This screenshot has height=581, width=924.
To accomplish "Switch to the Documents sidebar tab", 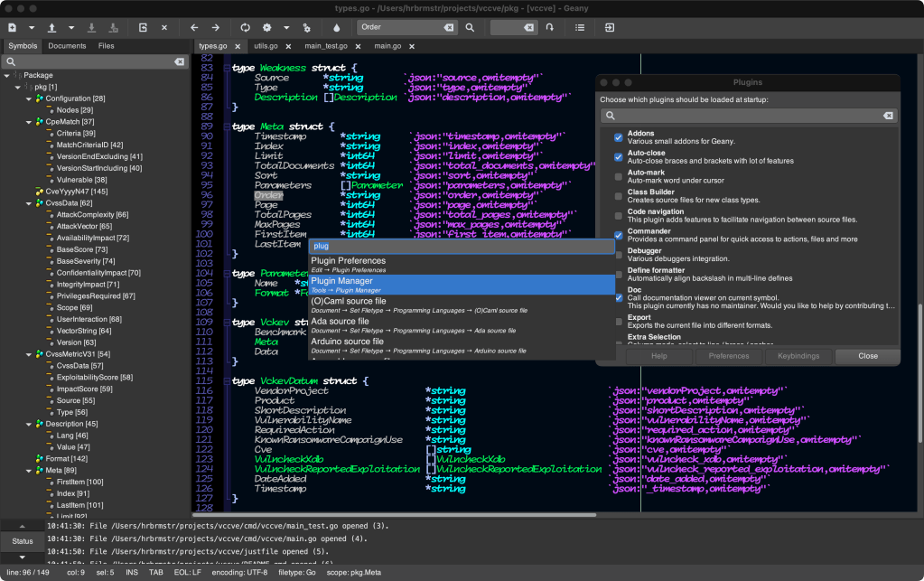I will [68, 45].
